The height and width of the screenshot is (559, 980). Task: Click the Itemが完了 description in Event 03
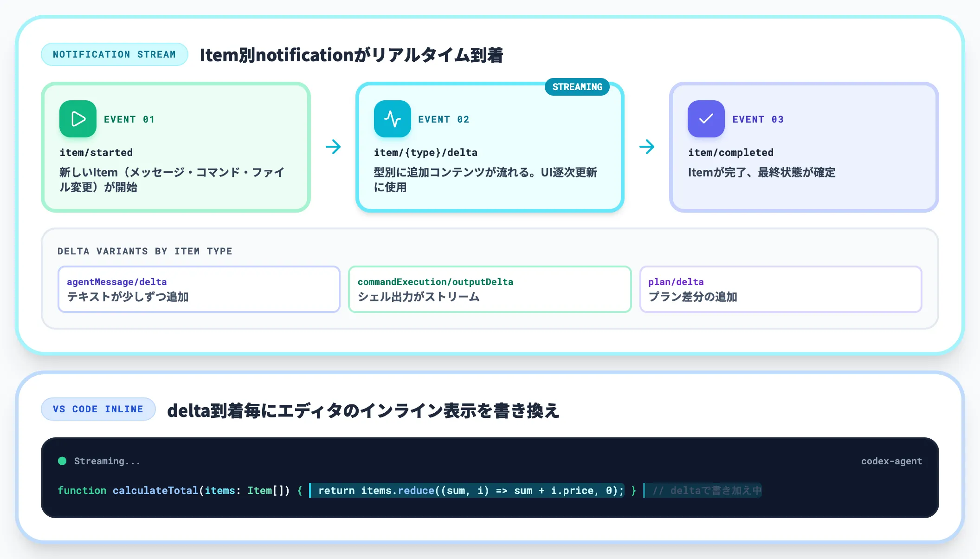pos(761,172)
